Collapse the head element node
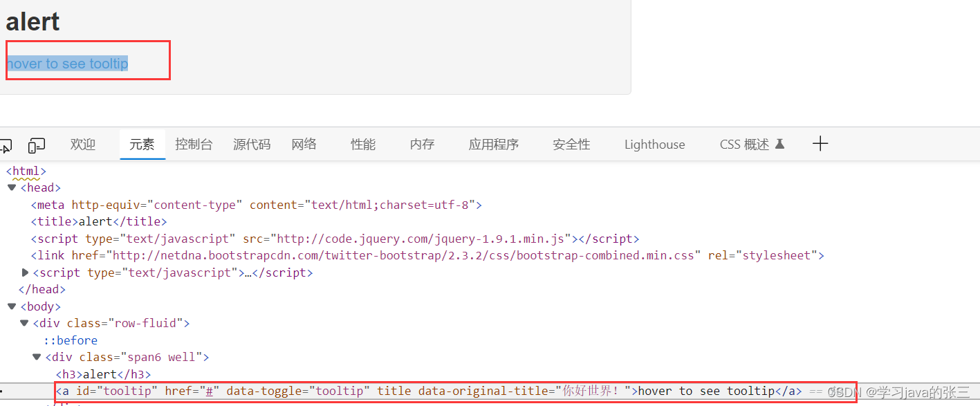The height and width of the screenshot is (406, 980). (x=12, y=187)
